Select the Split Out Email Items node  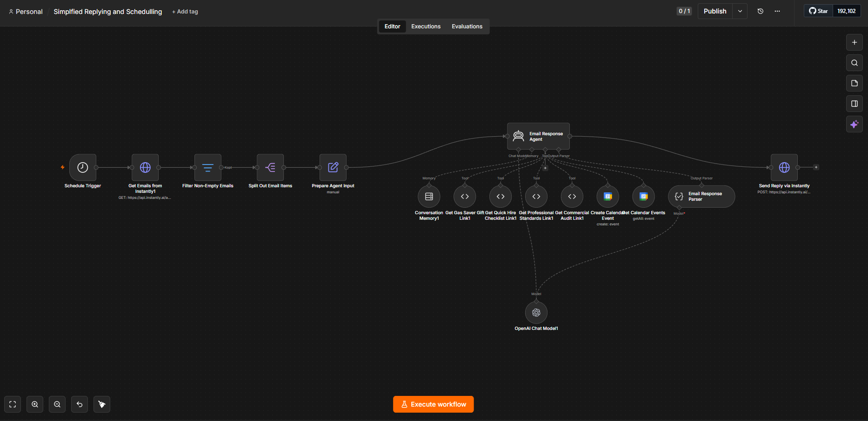tap(270, 167)
